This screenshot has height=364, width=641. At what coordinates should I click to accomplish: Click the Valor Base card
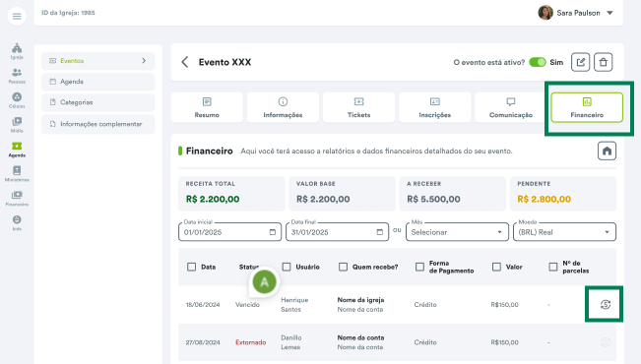coord(342,194)
